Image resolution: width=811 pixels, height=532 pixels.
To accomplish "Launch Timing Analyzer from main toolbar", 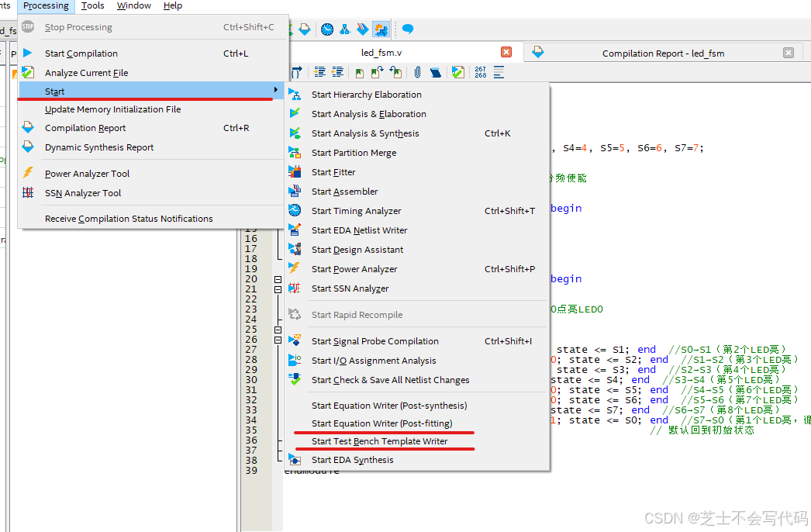I will 327,29.
